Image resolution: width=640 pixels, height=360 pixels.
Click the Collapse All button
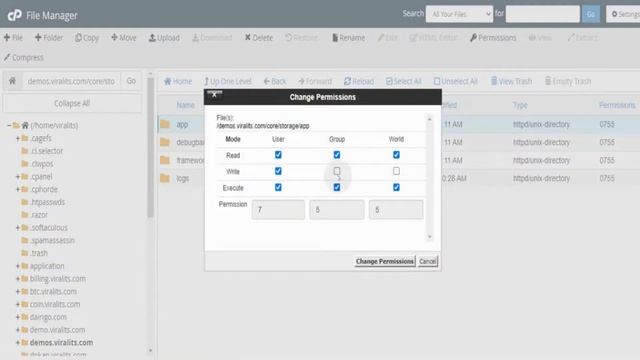[x=72, y=103]
